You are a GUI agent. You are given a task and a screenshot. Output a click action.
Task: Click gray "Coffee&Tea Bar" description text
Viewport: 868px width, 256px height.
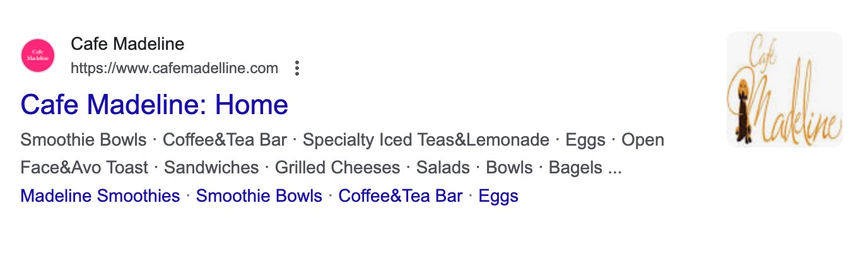pyautogui.click(x=225, y=140)
